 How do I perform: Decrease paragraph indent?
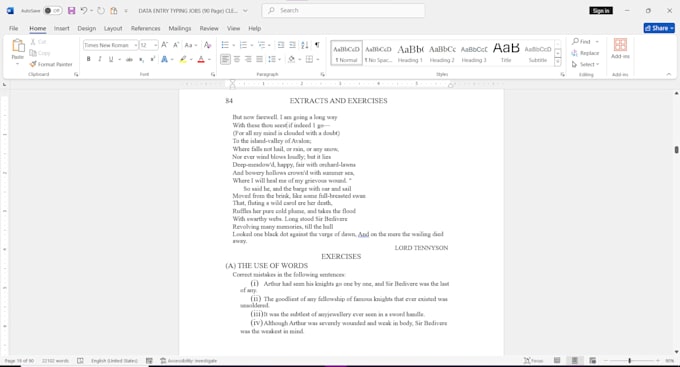(281, 45)
